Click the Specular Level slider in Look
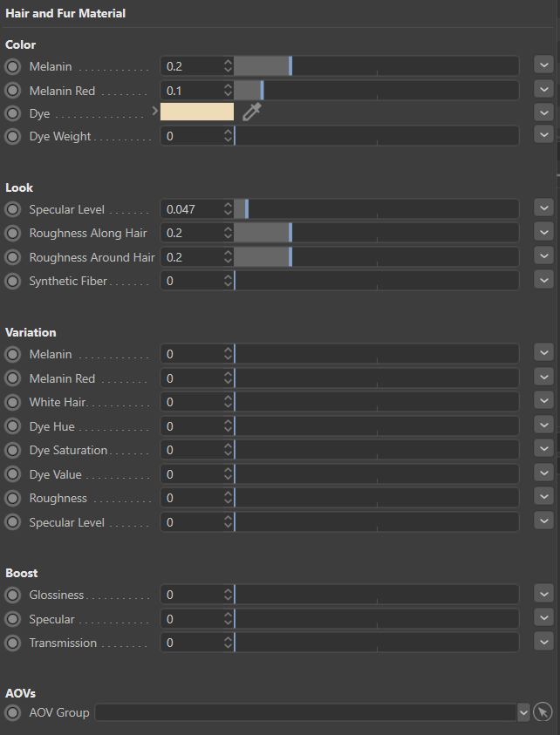560x735 pixels. pos(375,209)
